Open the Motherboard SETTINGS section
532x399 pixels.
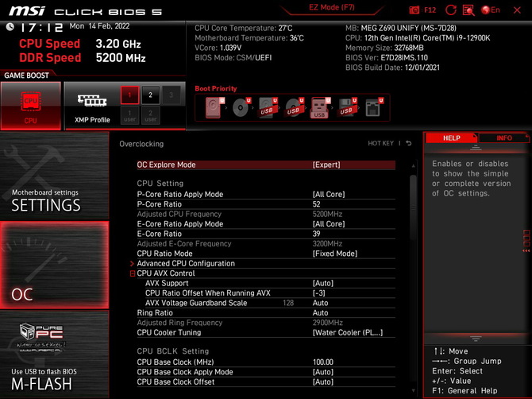54,176
